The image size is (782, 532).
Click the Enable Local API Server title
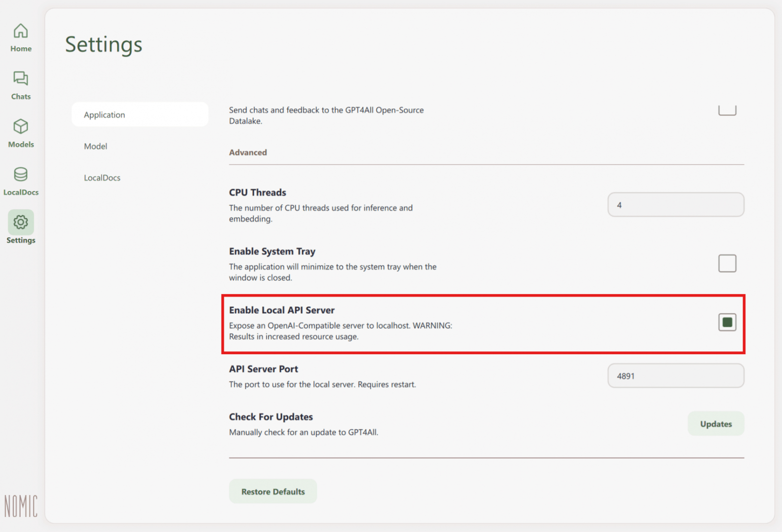(282, 310)
